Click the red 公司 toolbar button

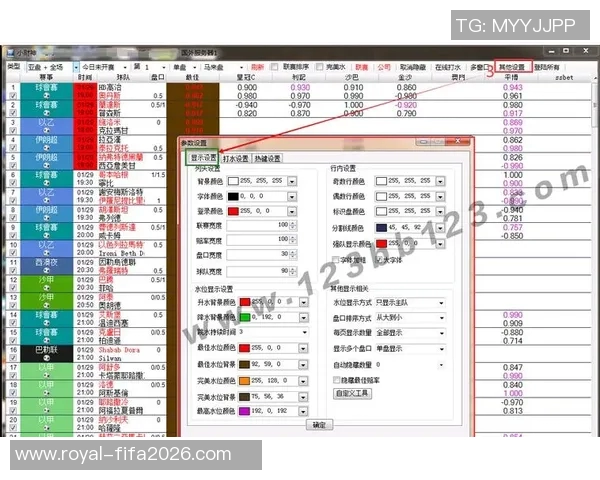(x=384, y=67)
